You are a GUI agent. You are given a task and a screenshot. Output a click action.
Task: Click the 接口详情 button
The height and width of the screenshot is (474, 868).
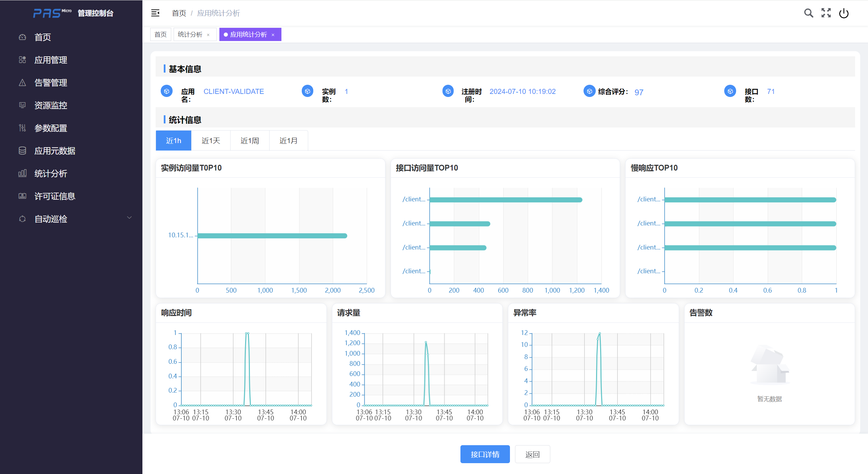[x=485, y=454]
